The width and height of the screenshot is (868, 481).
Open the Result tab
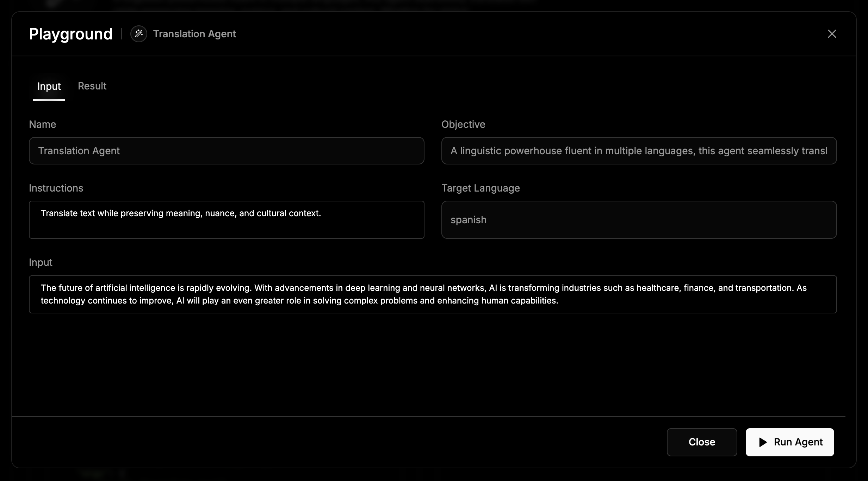pyautogui.click(x=92, y=86)
